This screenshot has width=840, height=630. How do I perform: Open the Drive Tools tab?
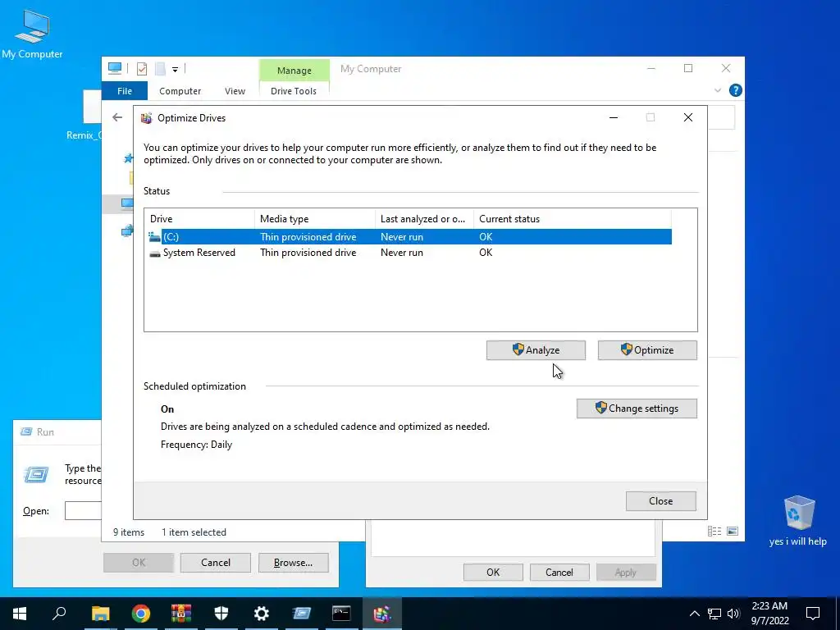(294, 91)
